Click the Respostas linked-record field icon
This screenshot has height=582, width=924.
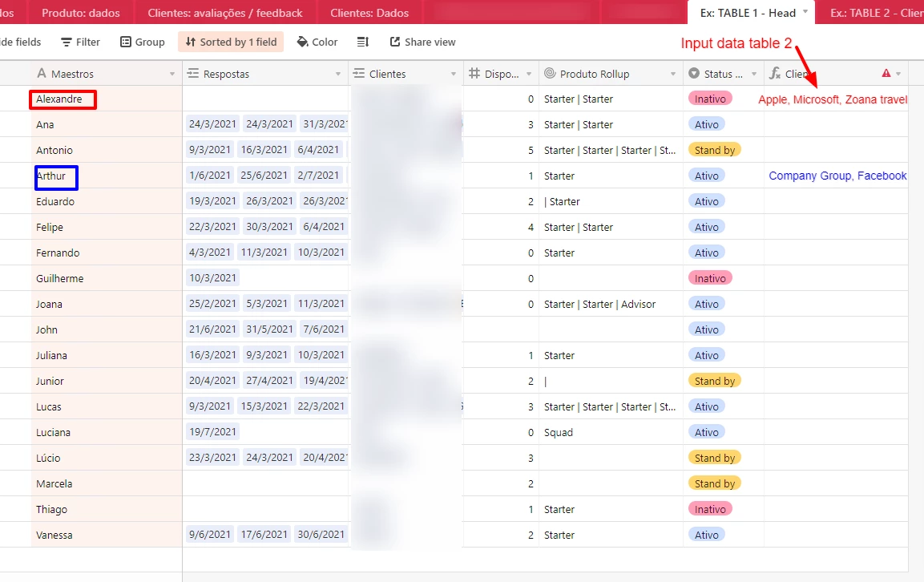coord(192,73)
